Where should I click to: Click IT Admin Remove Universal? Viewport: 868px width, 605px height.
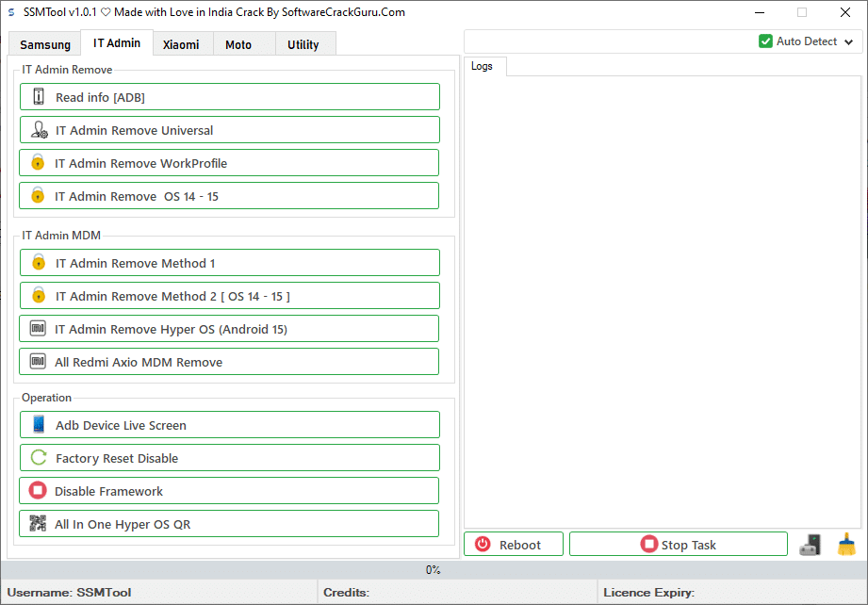tap(228, 129)
